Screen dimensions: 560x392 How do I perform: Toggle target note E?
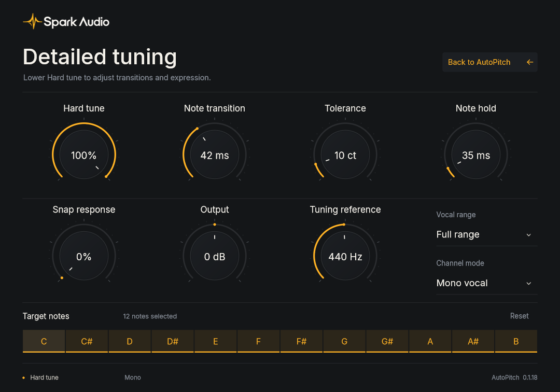pyautogui.click(x=215, y=341)
